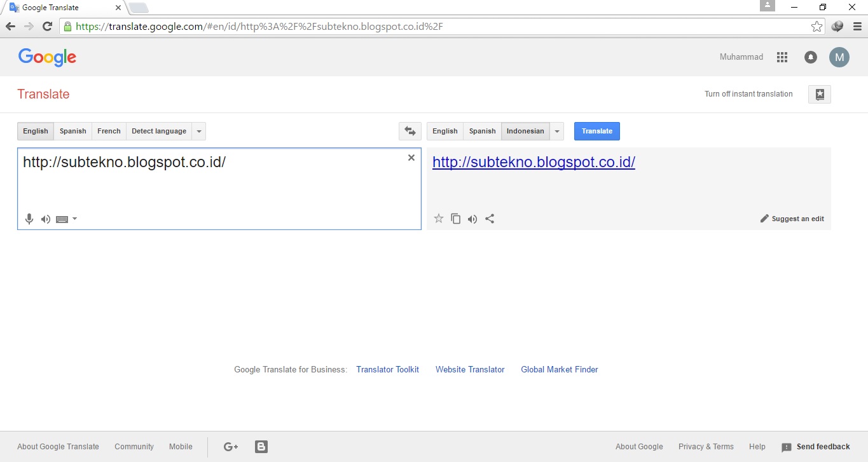Select Indonesian as target language
Viewport: 868px width, 462px height.
[x=525, y=131]
